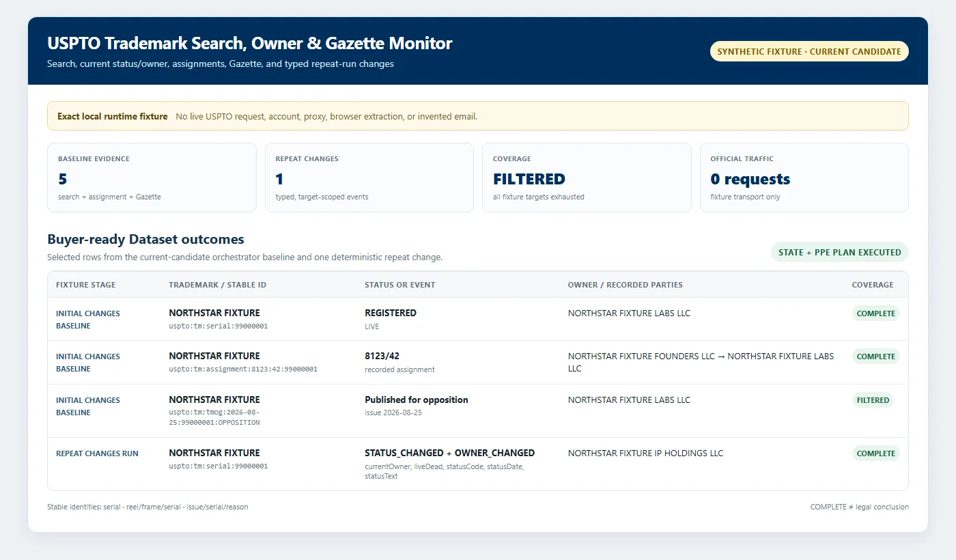Click NORTHSTAR FIXTURE LABS LLC in the REGISTERED row
The image size is (956, 560).
629,313
